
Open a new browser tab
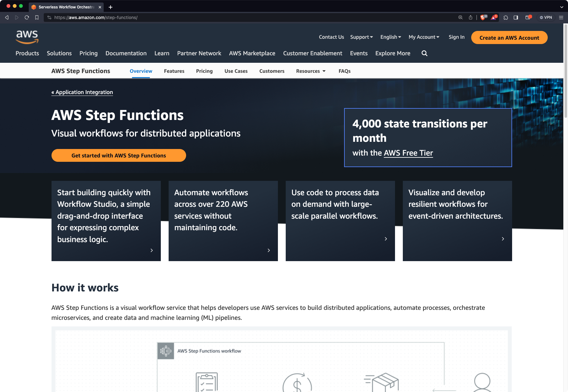111,7
